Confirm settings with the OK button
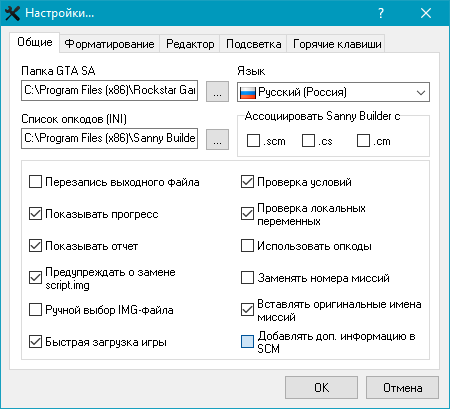The image size is (450, 409). [x=321, y=388]
